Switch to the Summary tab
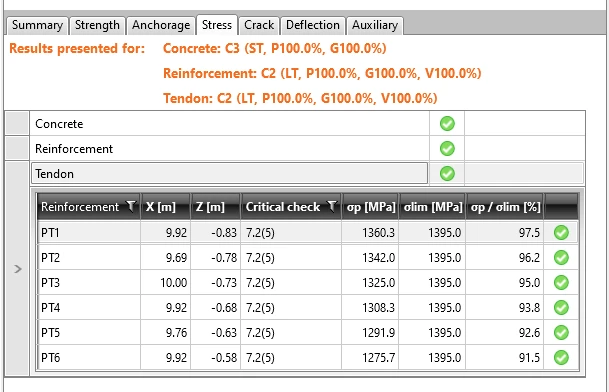Image resolution: width=609 pixels, height=392 pixels. click(37, 25)
